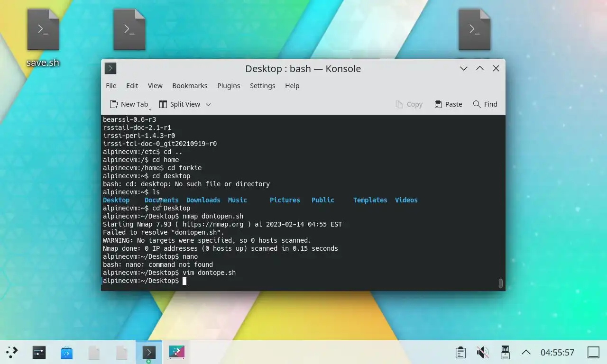
Task: Click 'Desktop : bash — Konsole' window title
Action: click(303, 68)
